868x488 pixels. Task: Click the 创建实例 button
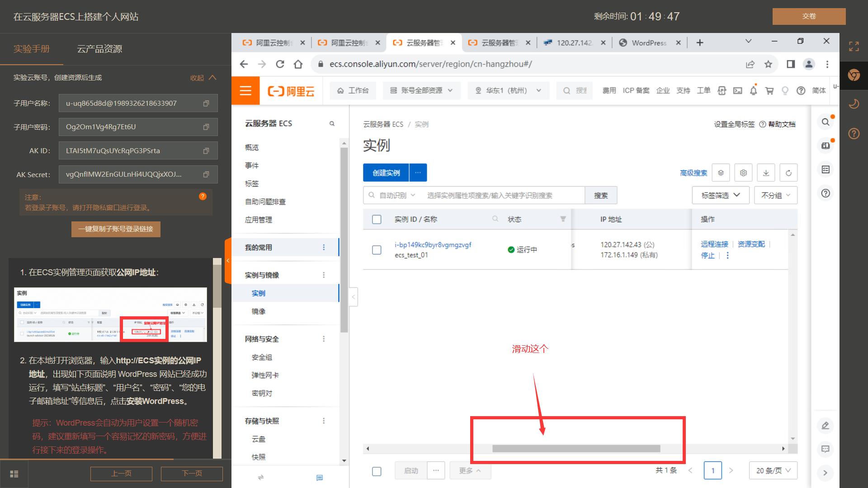(386, 173)
